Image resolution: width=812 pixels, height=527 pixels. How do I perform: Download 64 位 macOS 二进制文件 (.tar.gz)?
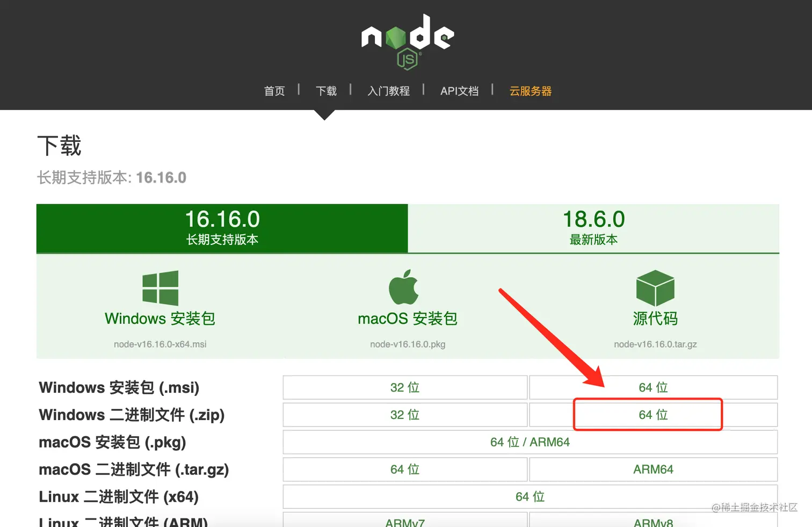pyautogui.click(x=405, y=470)
